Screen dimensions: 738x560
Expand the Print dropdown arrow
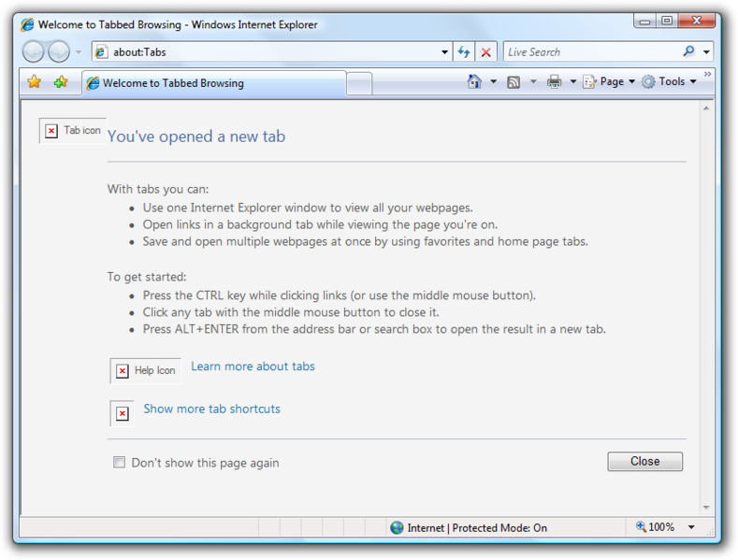[x=573, y=81]
